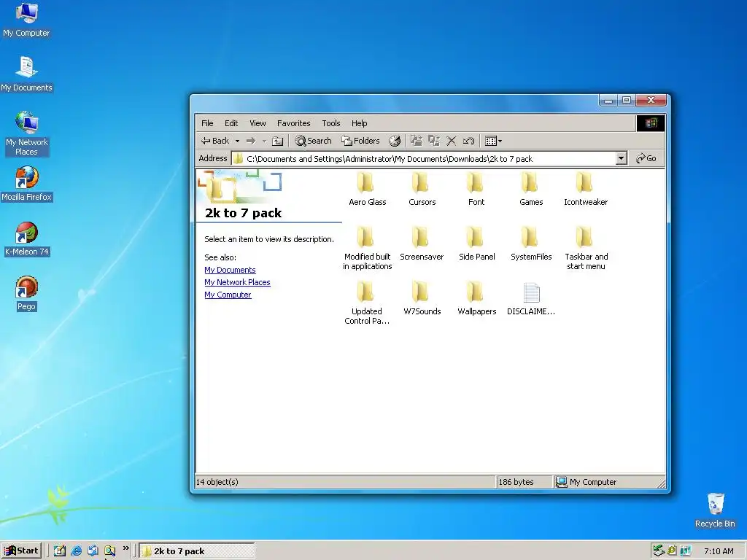Select the Wallpapers folder
Viewport: 747px width, 560px height.
click(x=476, y=298)
